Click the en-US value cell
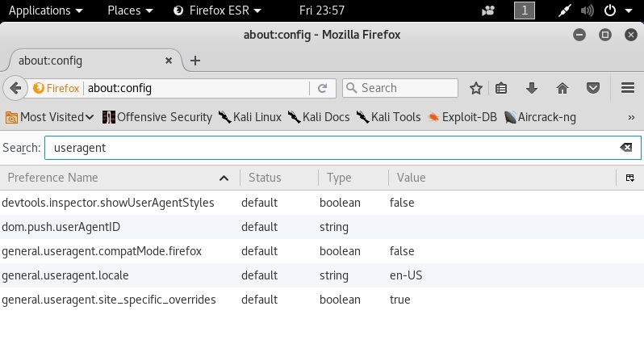 [x=406, y=275]
